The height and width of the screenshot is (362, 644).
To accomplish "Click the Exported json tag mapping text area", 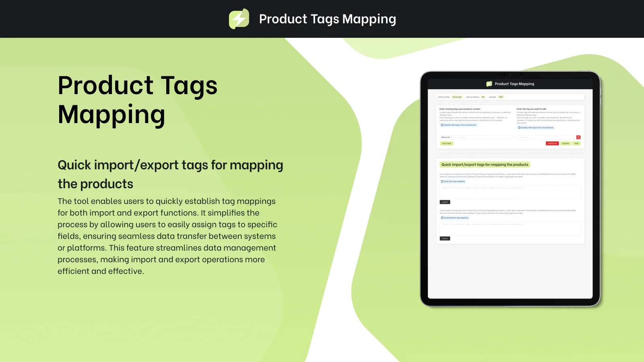I will 510,228.
